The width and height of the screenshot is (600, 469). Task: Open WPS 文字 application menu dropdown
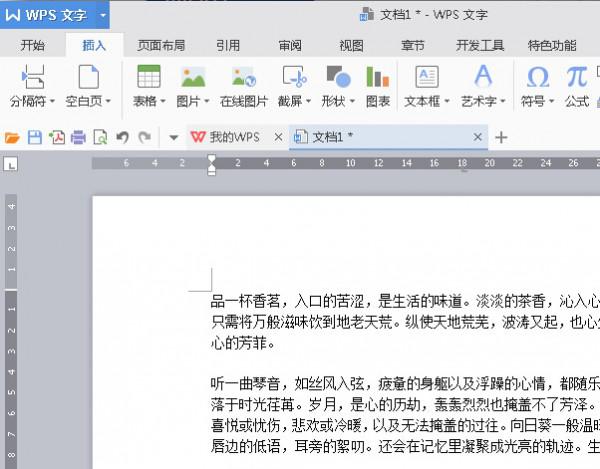tap(105, 16)
